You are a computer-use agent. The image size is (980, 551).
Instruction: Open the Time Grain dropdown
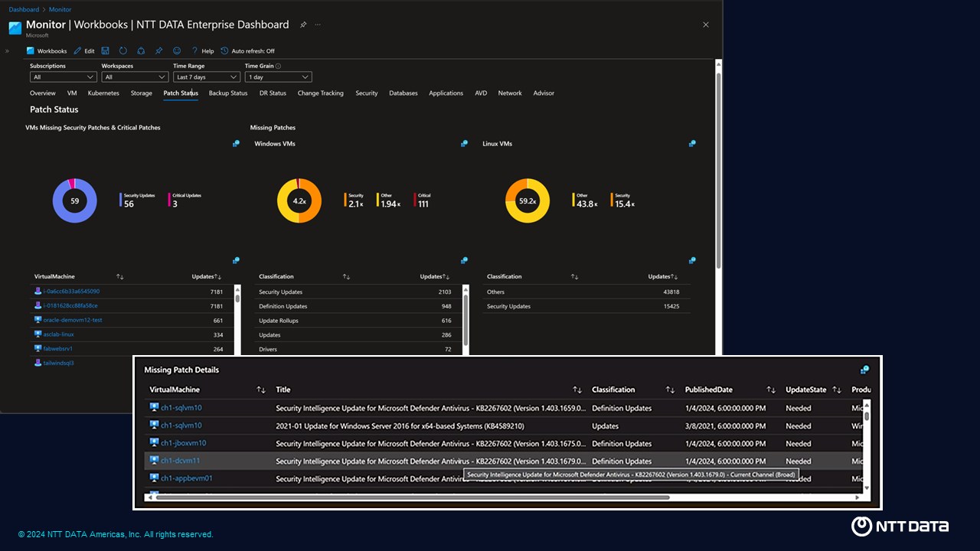[x=278, y=77]
